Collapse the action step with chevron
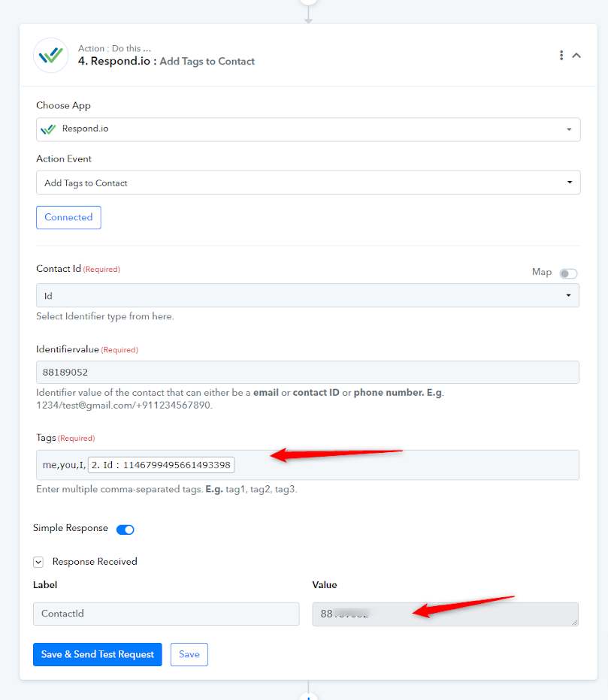The width and height of the screenshot is (608, 700). pyautogui.click(x=576, y=56)
